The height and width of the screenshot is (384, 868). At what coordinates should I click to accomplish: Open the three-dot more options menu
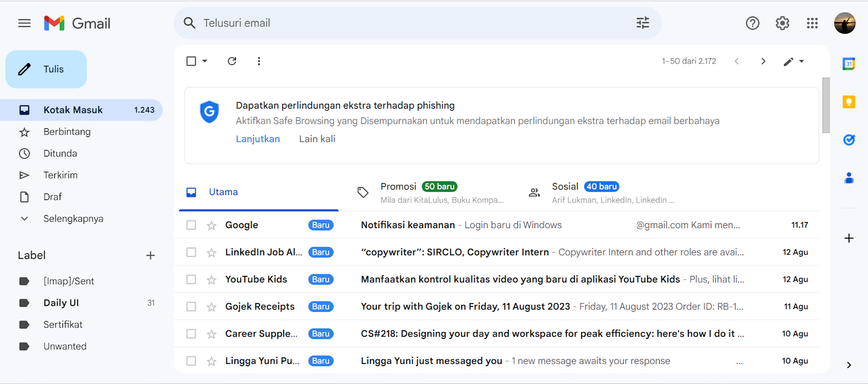259,61
